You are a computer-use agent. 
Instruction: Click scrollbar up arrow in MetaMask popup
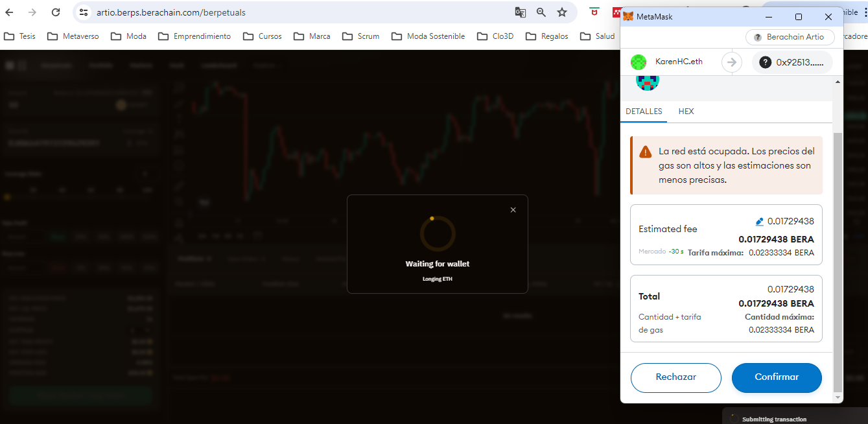[x=838, y=82]
